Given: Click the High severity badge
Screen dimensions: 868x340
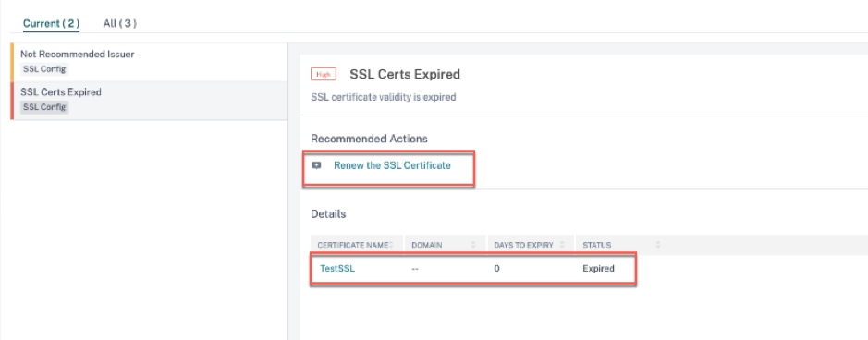Looking at the screenshot, I should [x=324, y=74].
